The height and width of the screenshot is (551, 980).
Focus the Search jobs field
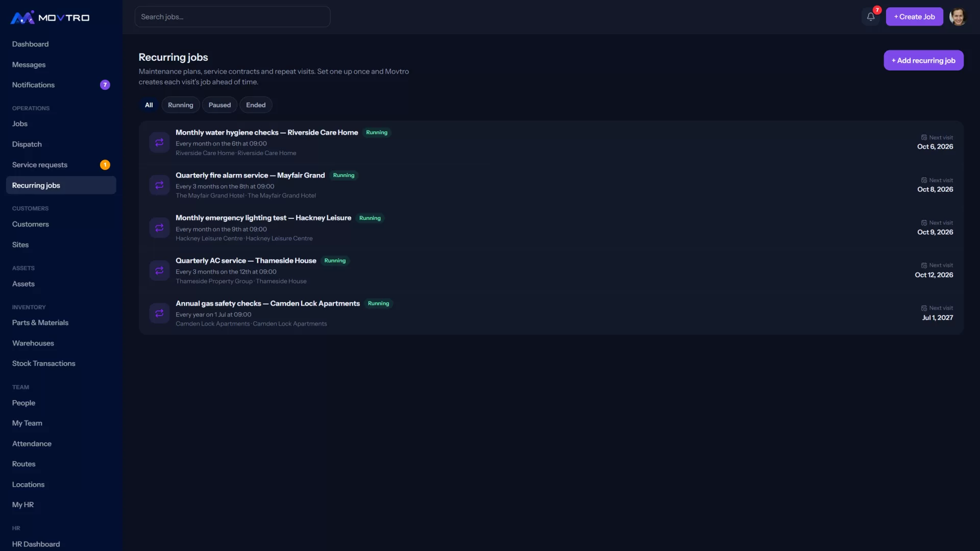pyautogui.click(x=232, y=17)
